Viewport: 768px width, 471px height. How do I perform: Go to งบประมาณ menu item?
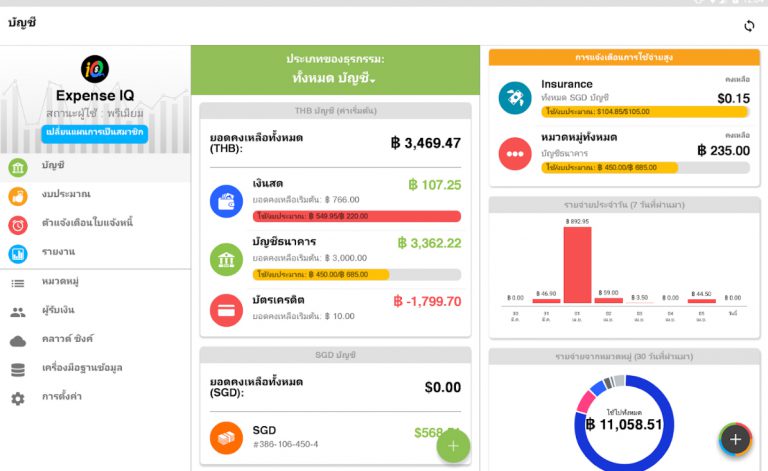(x=66, y=194)
